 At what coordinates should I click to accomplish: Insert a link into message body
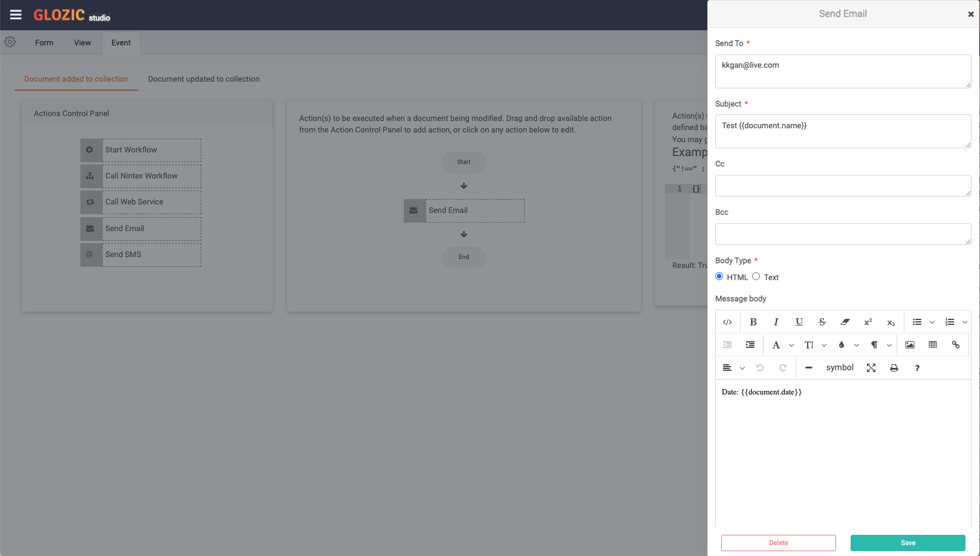click(x=956, y=345)
